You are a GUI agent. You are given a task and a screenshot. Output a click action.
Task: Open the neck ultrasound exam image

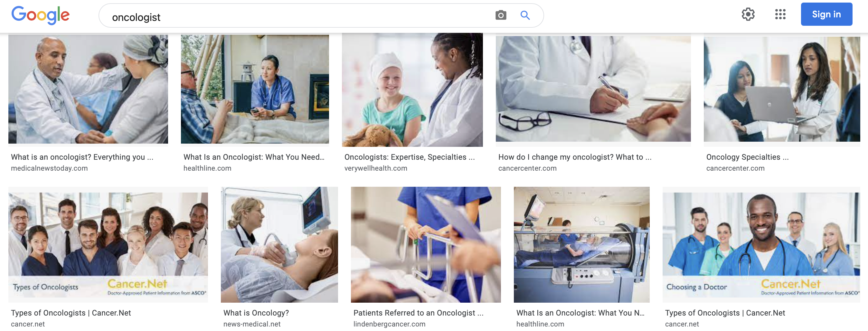click(279, 245)
